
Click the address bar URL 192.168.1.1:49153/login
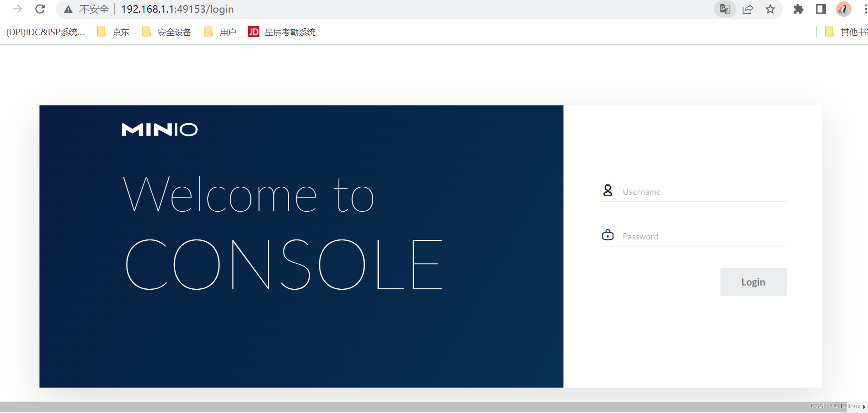(177, 9)
